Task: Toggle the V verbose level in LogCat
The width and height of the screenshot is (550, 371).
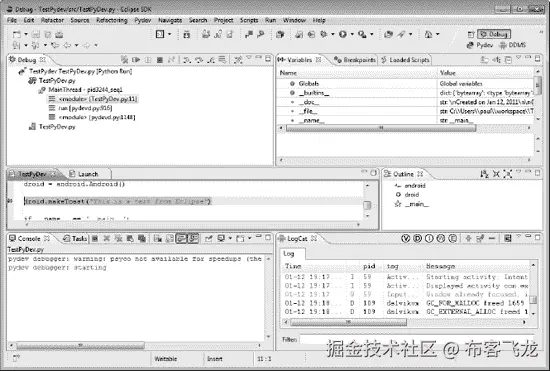Action: click(x=406, y=238)
